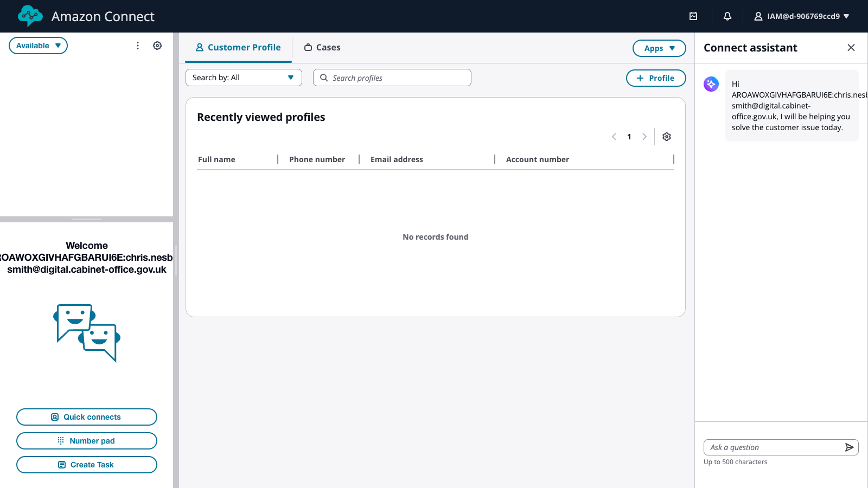Screen dimensions: 868x488
Task: Expand the Apps dropdown
Action: pos(659,48)
